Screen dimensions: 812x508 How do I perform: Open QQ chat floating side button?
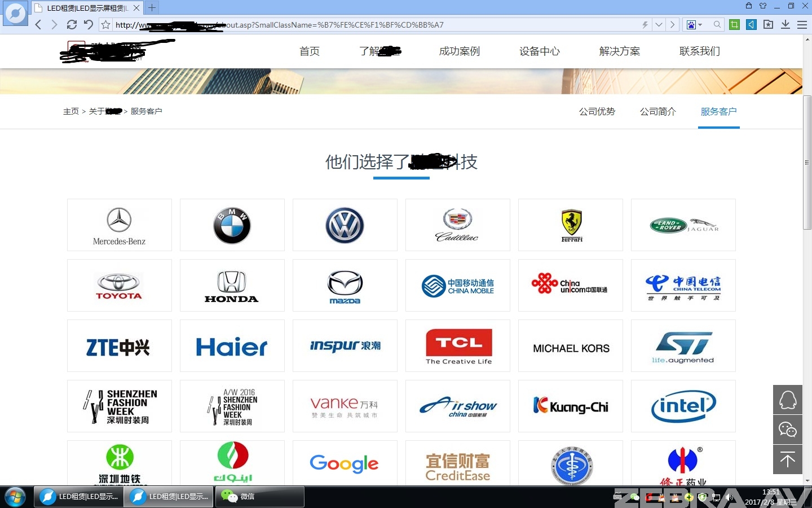(788, 400)
